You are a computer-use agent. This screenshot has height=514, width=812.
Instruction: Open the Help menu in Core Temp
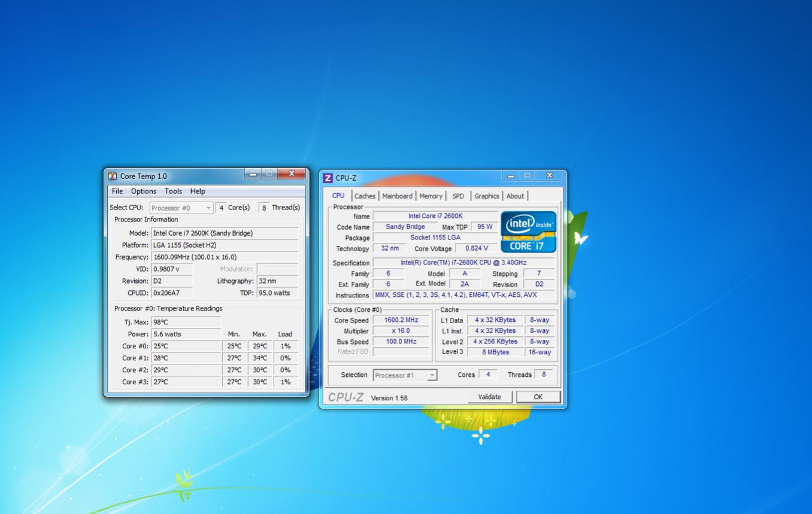198,191
